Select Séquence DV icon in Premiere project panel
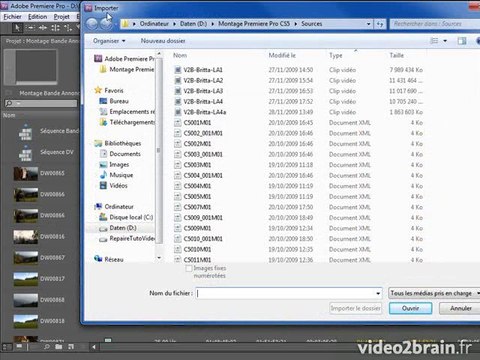 (25, 153)
